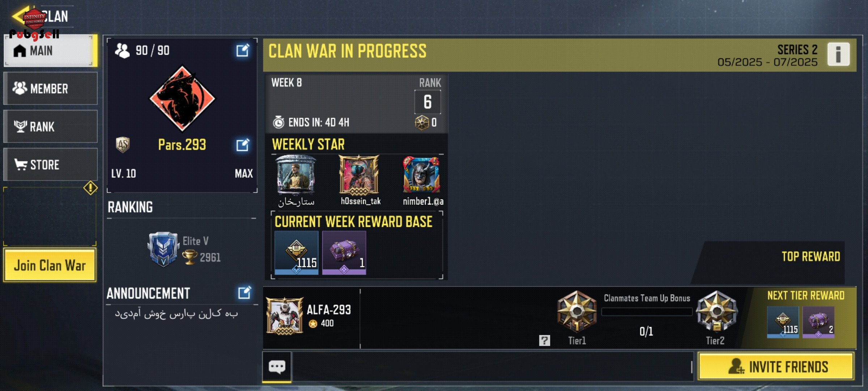Click the Pars.293 wolf clan emblem
Image resolution: width=868 pixels, height=391 pixels.
click(x=182, y=98)
